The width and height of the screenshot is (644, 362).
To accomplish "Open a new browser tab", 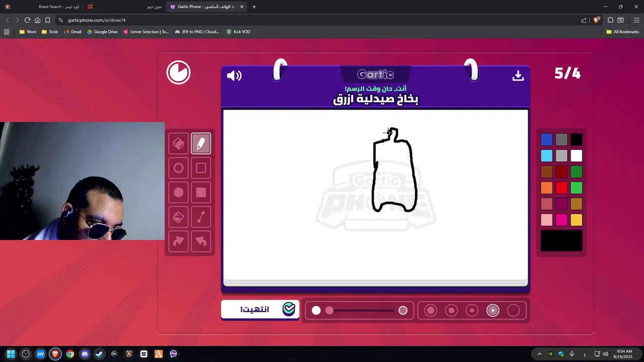I will [x=254, y=7].
